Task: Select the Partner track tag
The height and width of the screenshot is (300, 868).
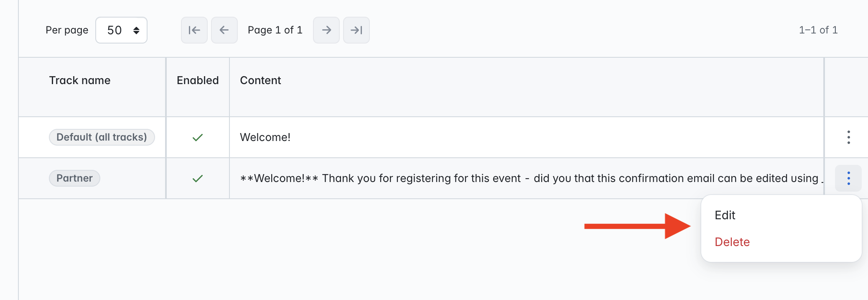Action: click(74, 178)
